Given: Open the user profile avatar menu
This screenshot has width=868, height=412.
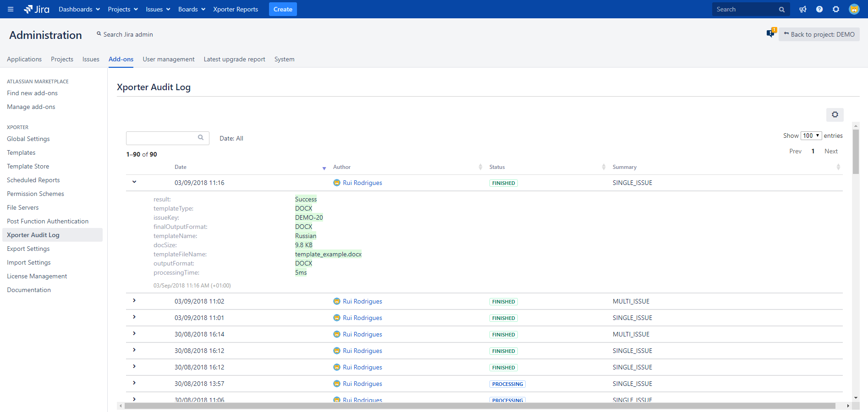Looking at the screenshot, I should tap(854, 9).
